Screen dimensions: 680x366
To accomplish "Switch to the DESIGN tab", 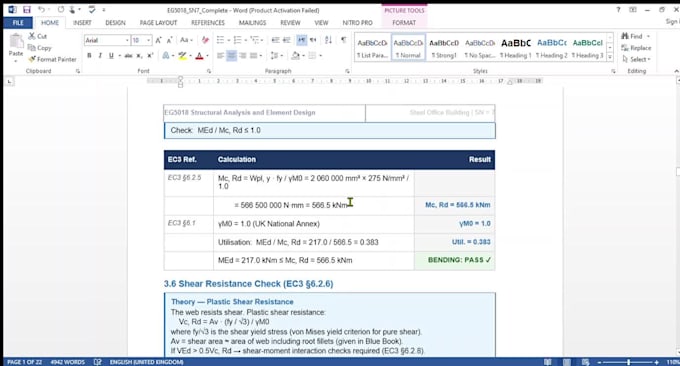I will 115,23.
